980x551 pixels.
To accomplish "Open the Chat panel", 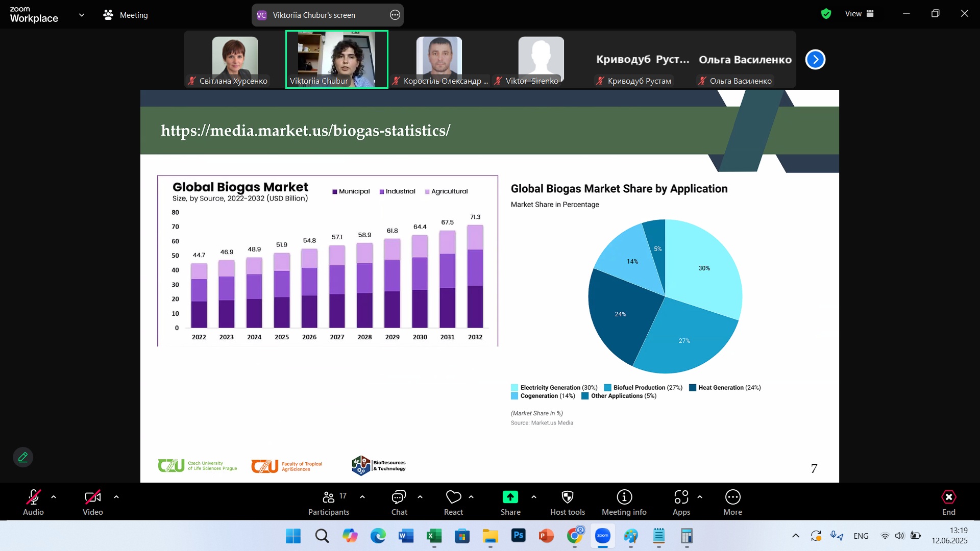I will 399,503.
